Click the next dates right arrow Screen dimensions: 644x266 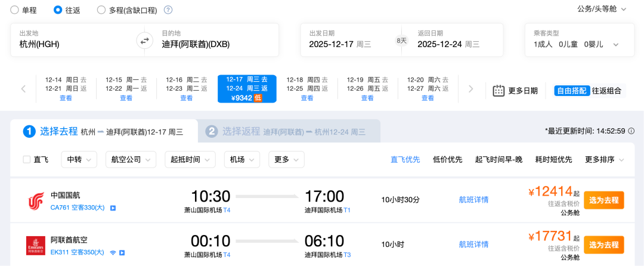pyautogui.click(x=470, y=89)
